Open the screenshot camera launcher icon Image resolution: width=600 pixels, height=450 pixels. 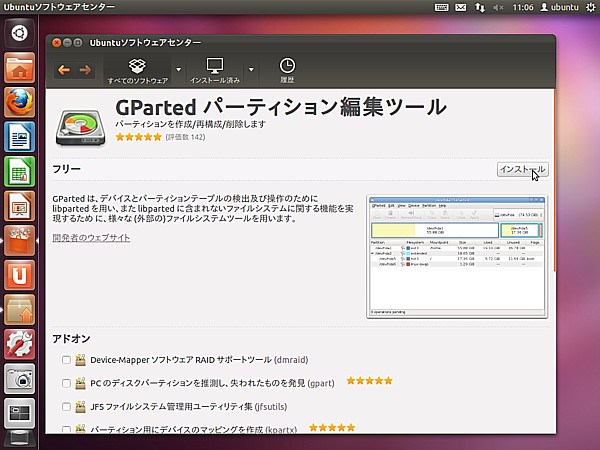click(20, 379)
